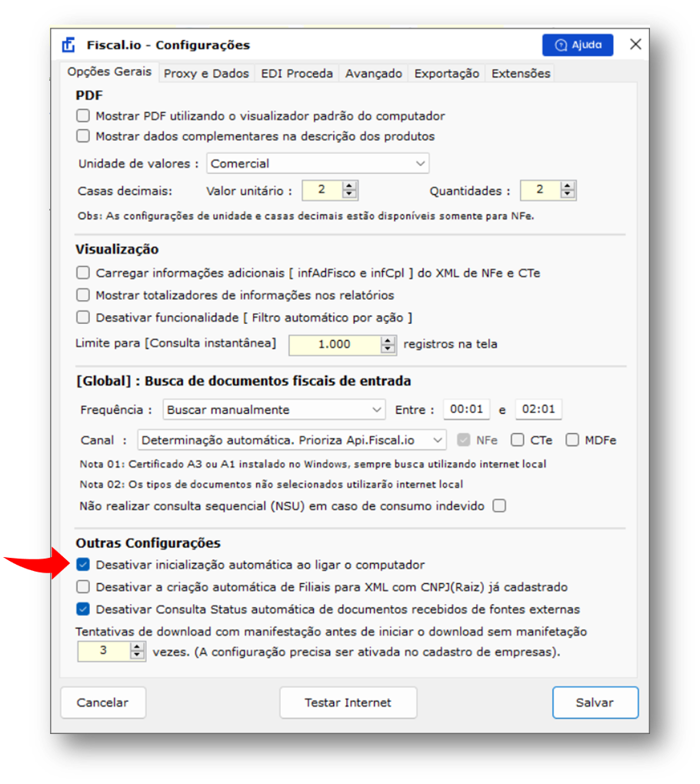
Task: Check Não realizar consulta sequencial NSU
Action: [499, 506]
